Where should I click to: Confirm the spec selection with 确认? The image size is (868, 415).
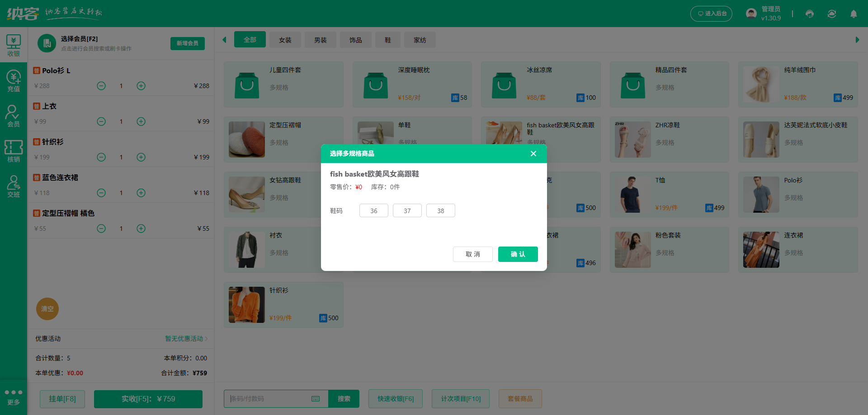[x=518, y=254]
